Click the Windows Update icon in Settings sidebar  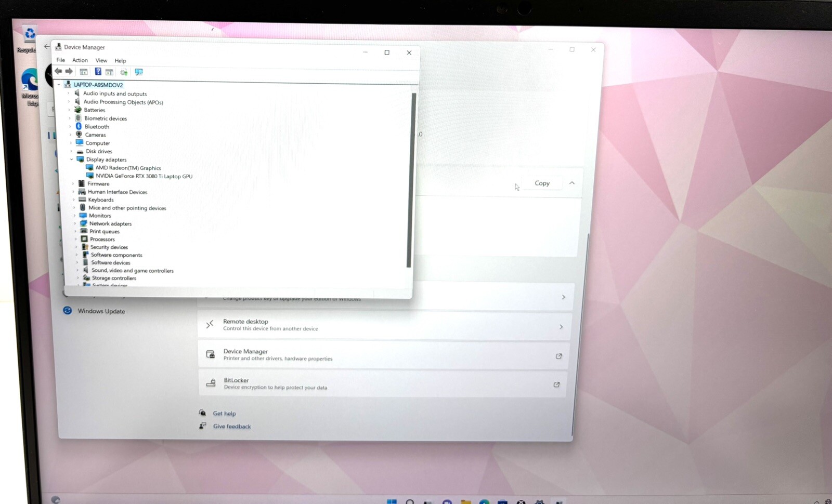click(x=68, y=311)
